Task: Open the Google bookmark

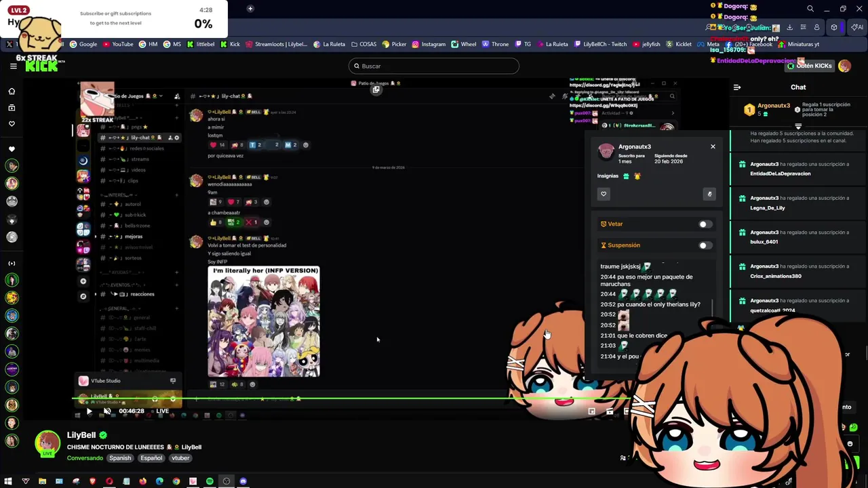Action: pyautogui.click(x=83, y=44)
